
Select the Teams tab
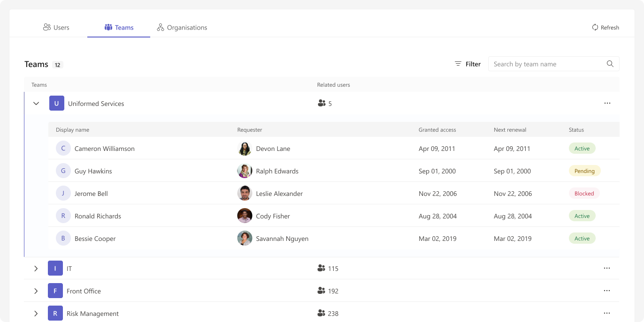coord(119,28)
